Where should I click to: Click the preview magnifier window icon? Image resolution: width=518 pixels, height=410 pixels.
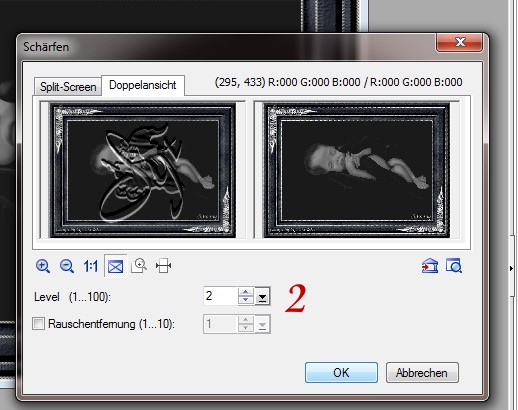[x=454, y=266]
